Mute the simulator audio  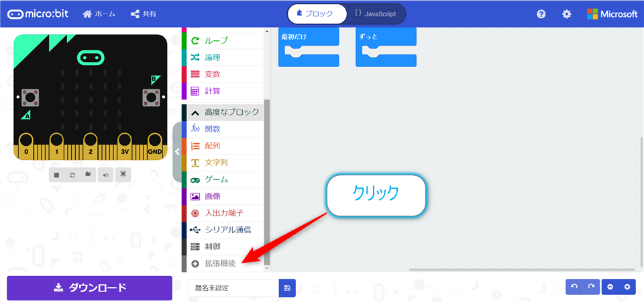pos(105,175)
